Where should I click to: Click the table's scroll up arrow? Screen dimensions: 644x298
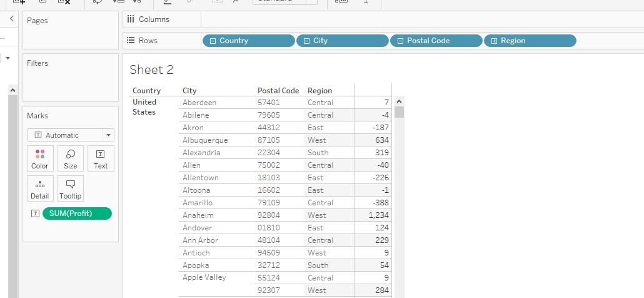click(399, 101)
